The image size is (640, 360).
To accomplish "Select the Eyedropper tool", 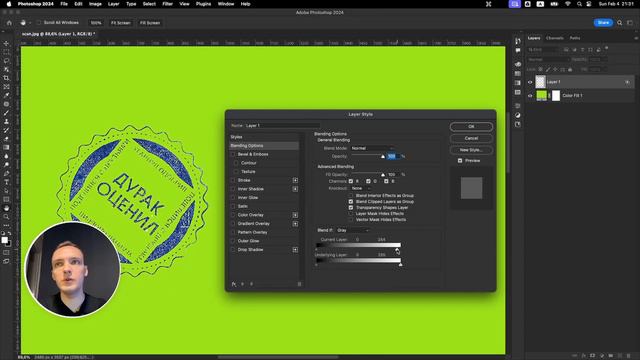I will 6,95.
